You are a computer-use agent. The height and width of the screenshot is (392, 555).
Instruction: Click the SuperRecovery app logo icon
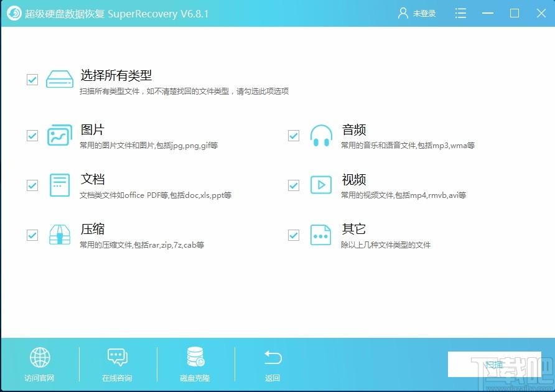(14, 14)
